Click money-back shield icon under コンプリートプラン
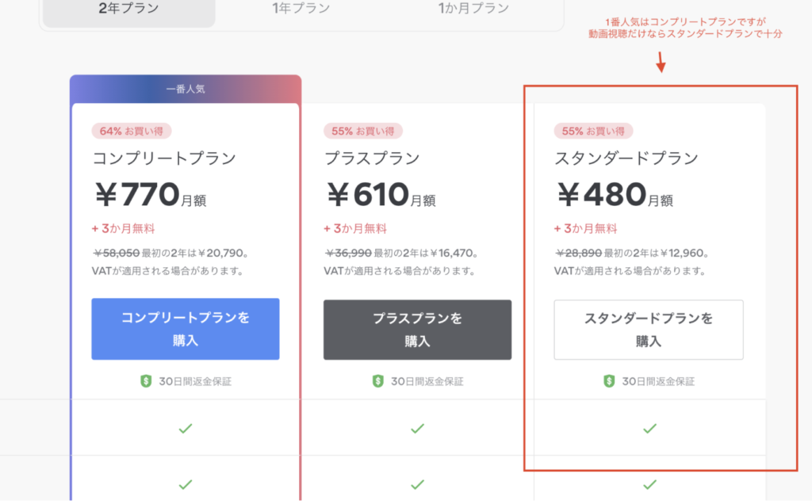 146,381
